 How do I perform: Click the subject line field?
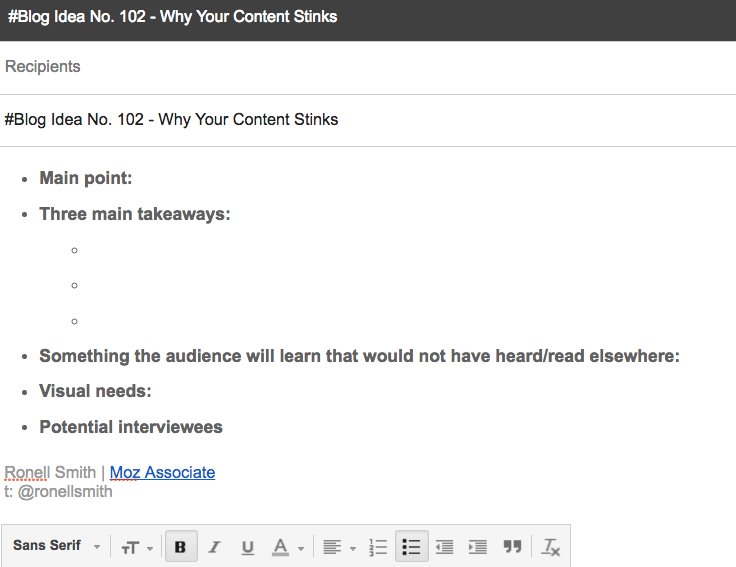point(368,120)
